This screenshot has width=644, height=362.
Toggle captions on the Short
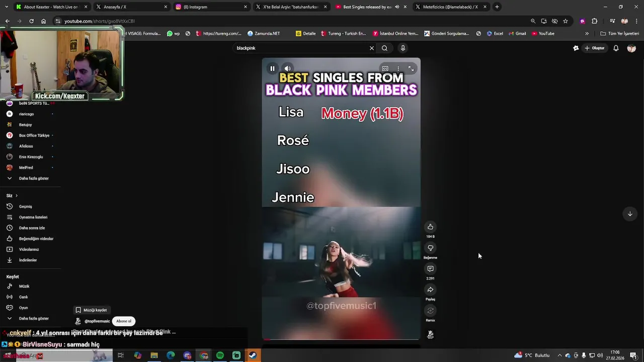[385, 68]
